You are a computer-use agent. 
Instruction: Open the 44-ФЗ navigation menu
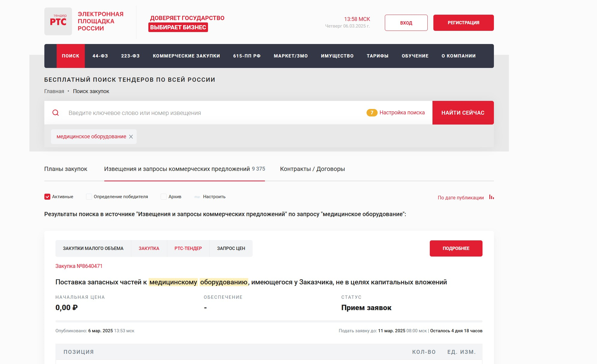click(100, 56)
